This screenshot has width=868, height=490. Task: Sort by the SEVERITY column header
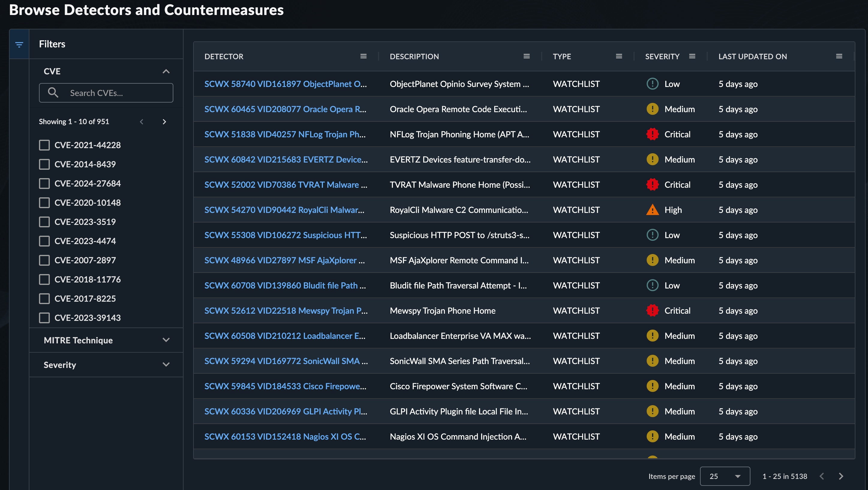(662, 57)
